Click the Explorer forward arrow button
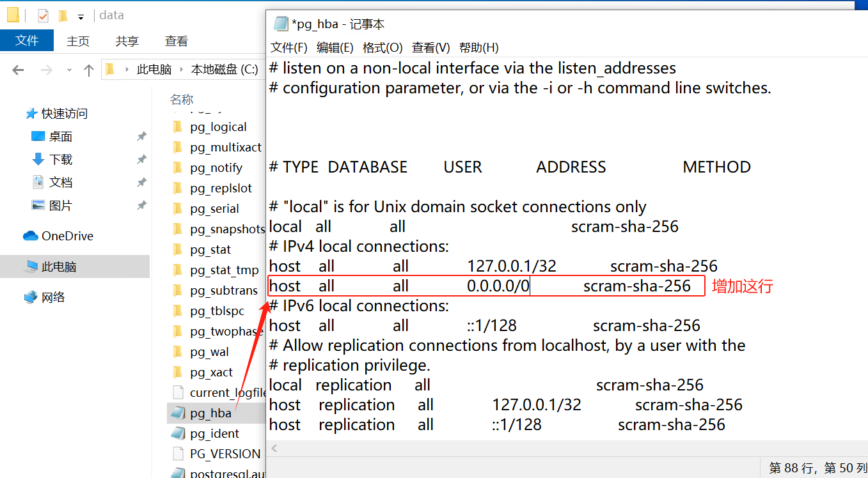 point(46,70)
